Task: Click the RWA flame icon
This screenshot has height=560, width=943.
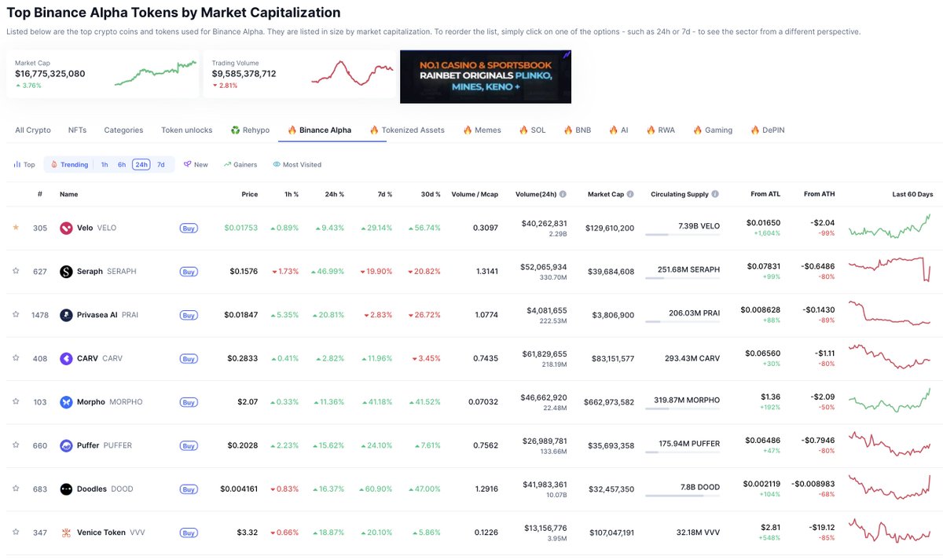Action: pyautogui.click(x=650, y=130)
